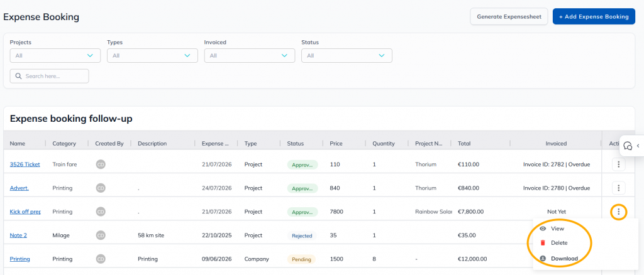
Task: Click creator avatar on the Note 2 row
Action: pyautogui.click(x=100, y=235)
